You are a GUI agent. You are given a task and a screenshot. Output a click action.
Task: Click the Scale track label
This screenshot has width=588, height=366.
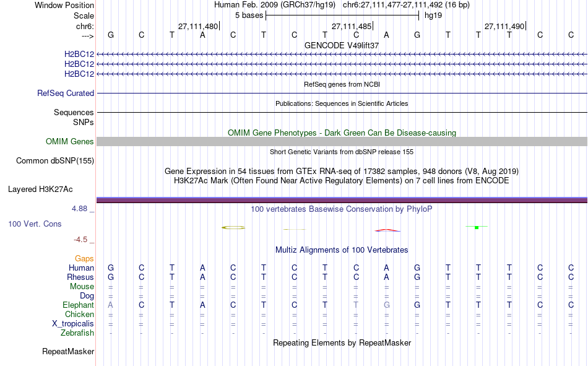84,15
